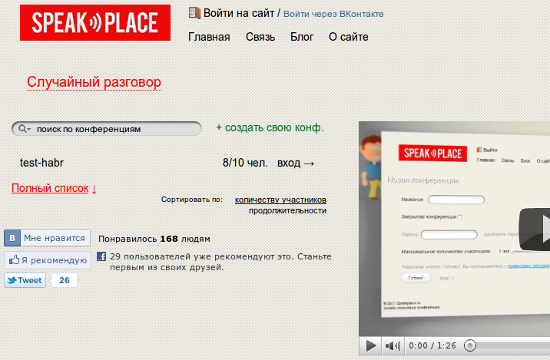
Task: Focus the поиск по конференциям field
Action: coord(107,129)
